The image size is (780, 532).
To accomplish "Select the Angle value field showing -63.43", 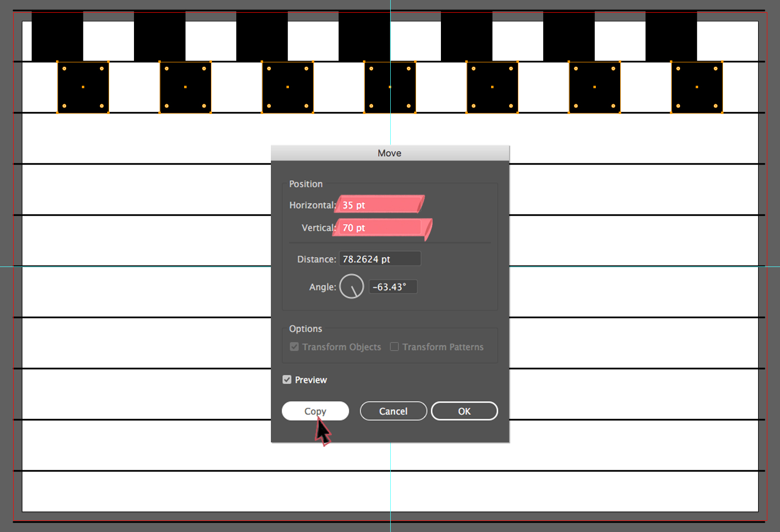I will (x=393, y=286).
